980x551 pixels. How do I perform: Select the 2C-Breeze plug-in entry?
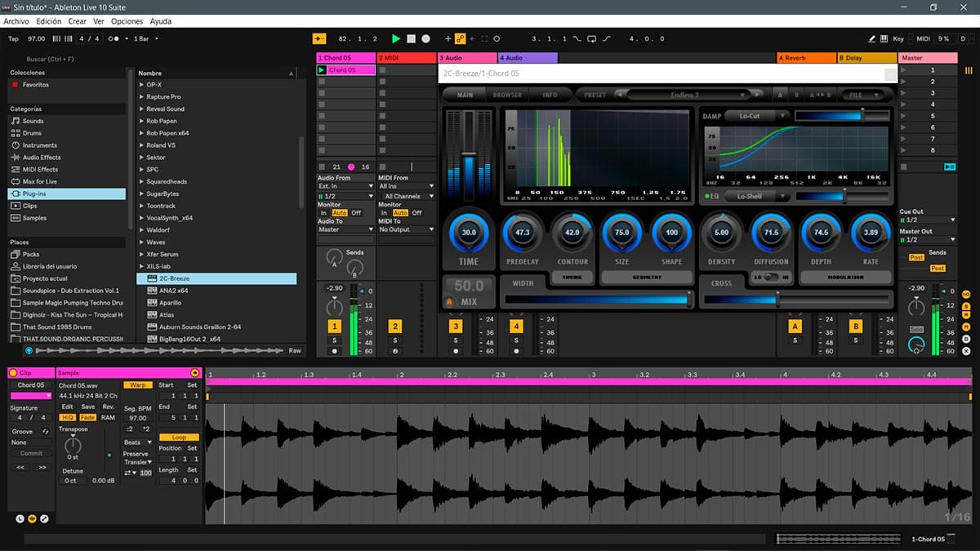(216, 278)
